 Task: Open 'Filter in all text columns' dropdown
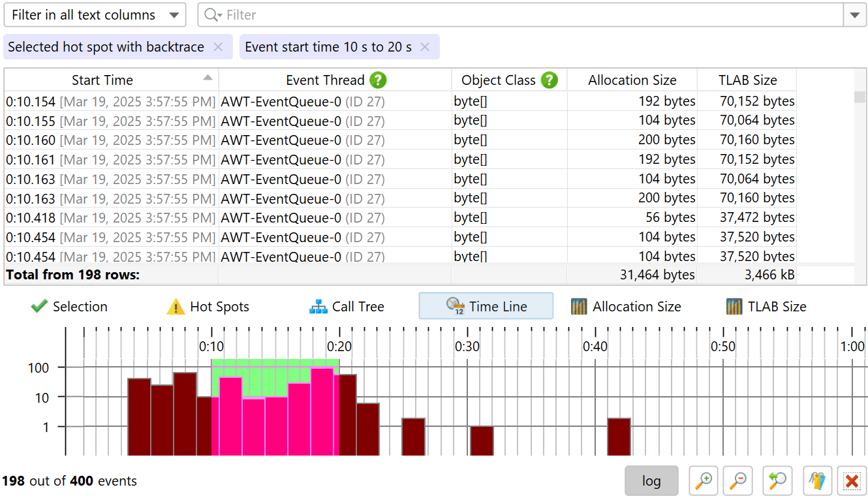[95, 15]
